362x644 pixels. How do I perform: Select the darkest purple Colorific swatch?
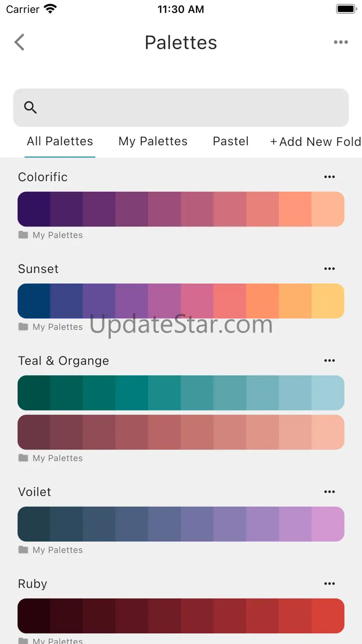tap(34, 209)
